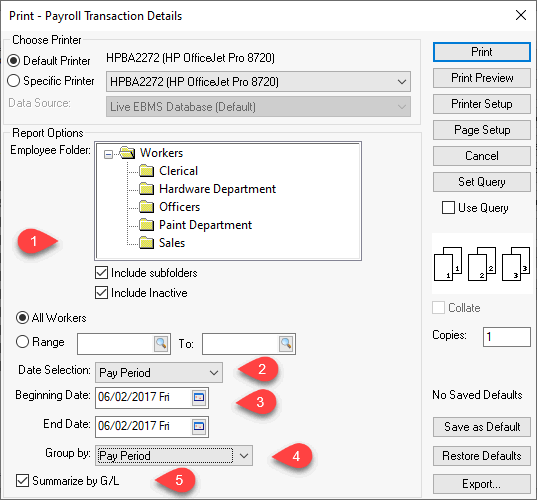Open End Date calendar picker
The width and height of the screenshot is (537, 500).
[x=199, y=426]
